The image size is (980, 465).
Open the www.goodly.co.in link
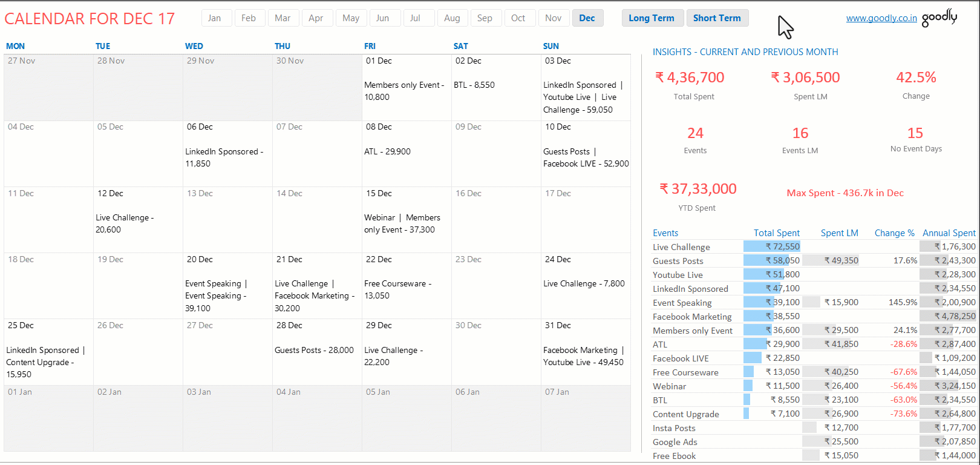click(881, 18)
